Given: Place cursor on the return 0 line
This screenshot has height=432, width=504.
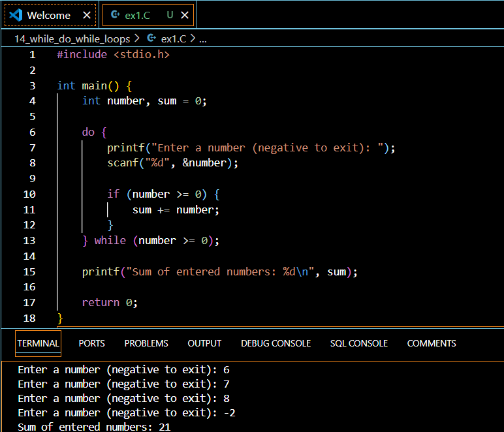Looking at the screenshot, I should pos(110,303).
